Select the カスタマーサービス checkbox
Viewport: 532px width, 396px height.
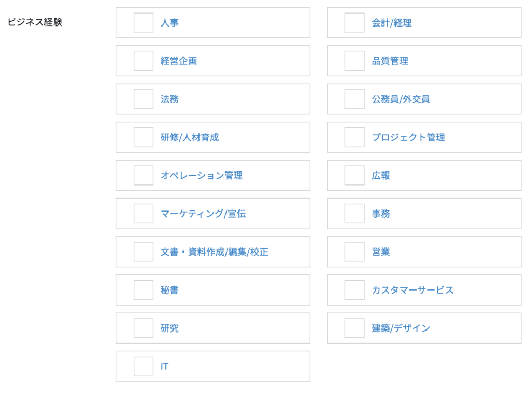(x=354, y=290)
